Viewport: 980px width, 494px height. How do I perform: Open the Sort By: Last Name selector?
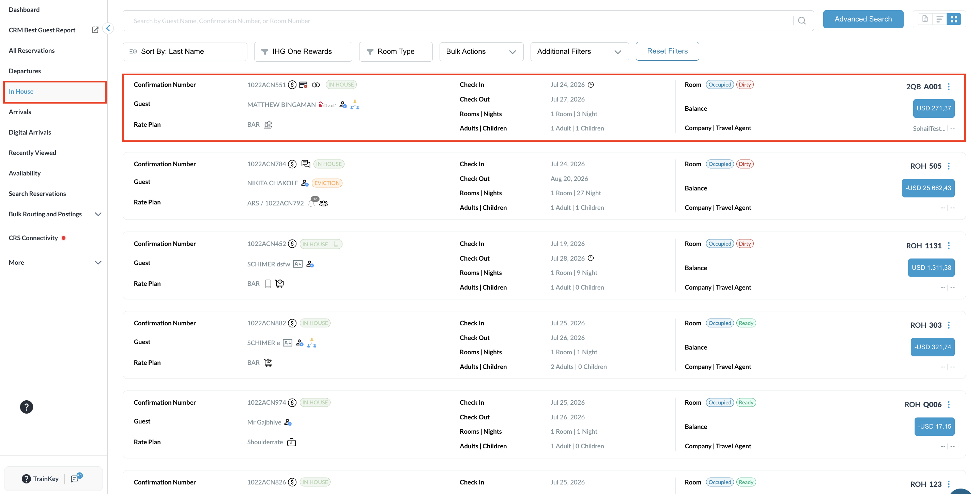(185, 51)
